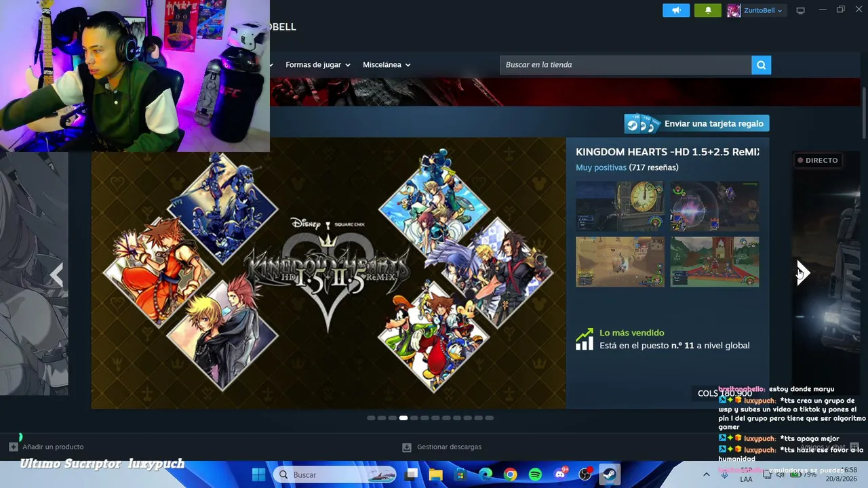Open Steam notifications bell
Screen dimensions: 868x488
pos(709,10)
